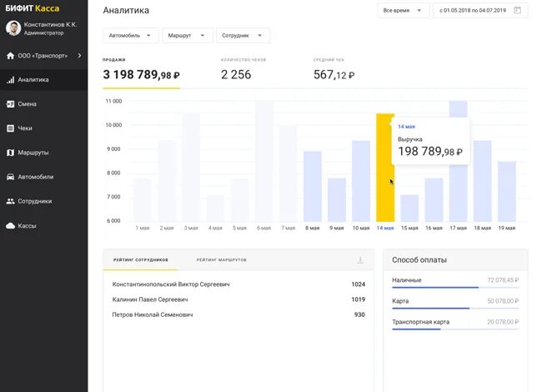This screenshot has height=392, width=542.
Task: Click the Автомобили car icon
Action: [x=10, y=177]
